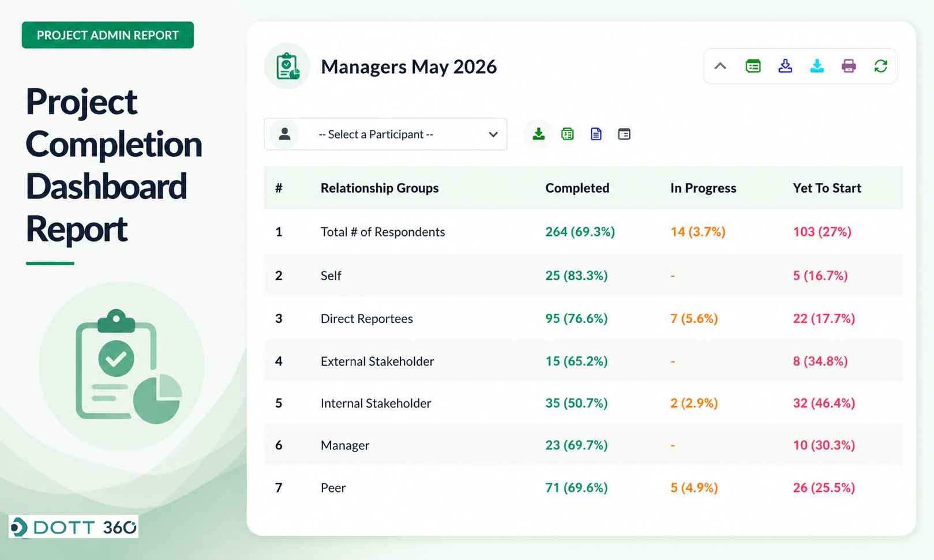This screenshot has width=934, height=560.
Task: Open the Select a Participant dropdown
Action: (x=385, y=134)
